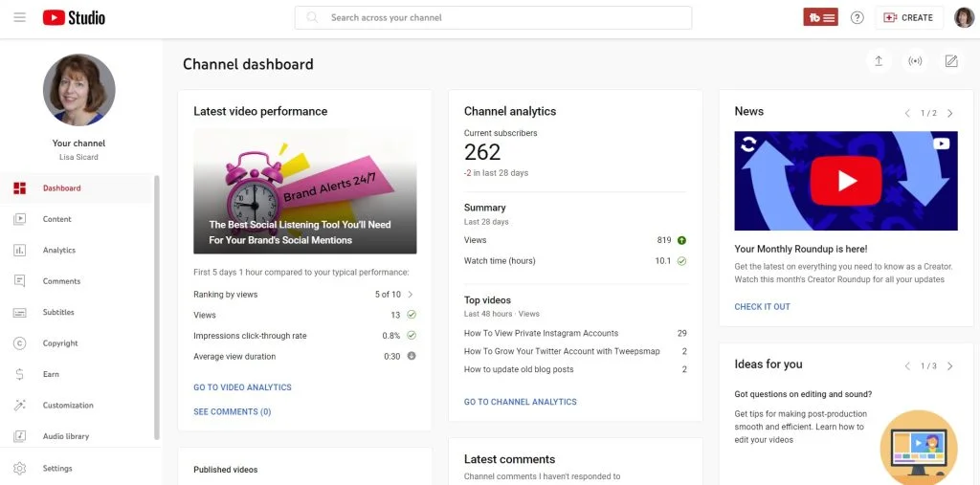Click the gray down arrow beside 0:30

412,356
